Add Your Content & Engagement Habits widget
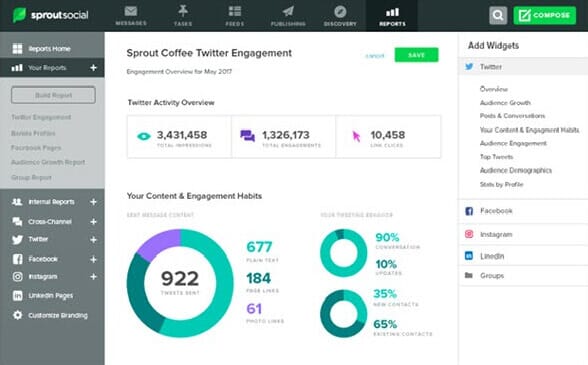Screen dimensions: 588x365 tap(530, 130)
